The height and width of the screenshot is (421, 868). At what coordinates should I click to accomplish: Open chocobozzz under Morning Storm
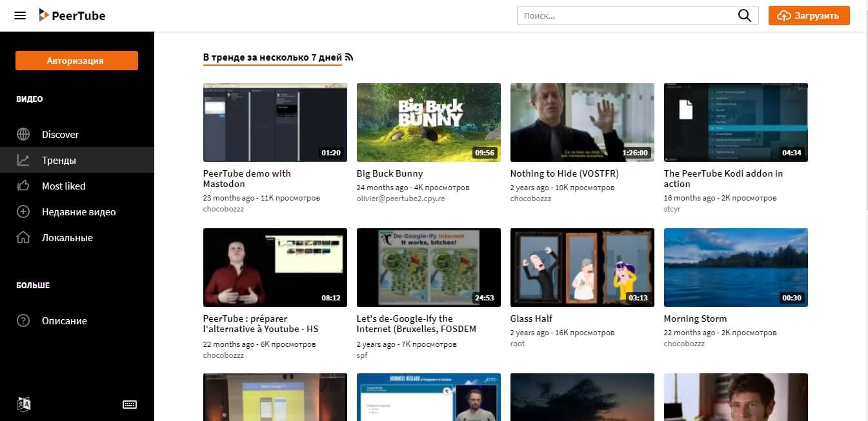(685, 344)
